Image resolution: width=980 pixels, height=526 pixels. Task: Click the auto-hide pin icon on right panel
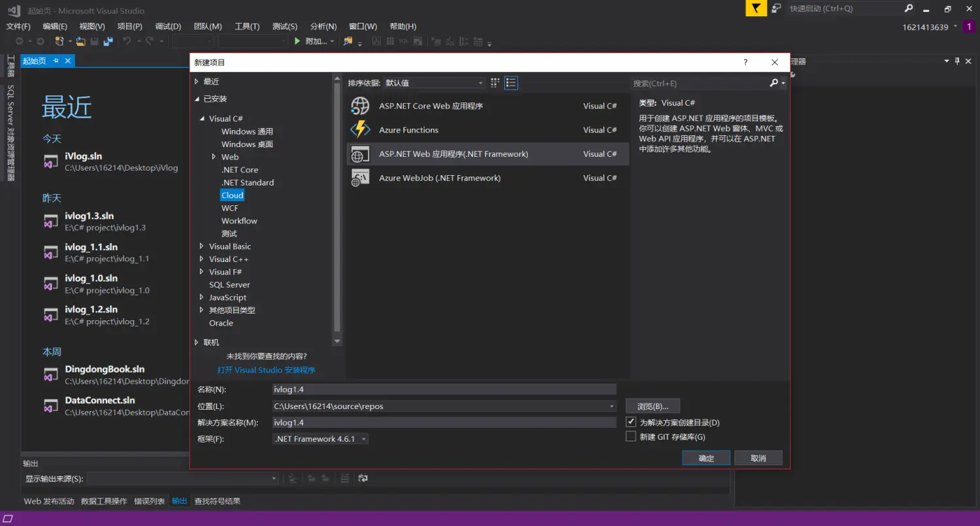pyautogui.click(x=957, y=61)
